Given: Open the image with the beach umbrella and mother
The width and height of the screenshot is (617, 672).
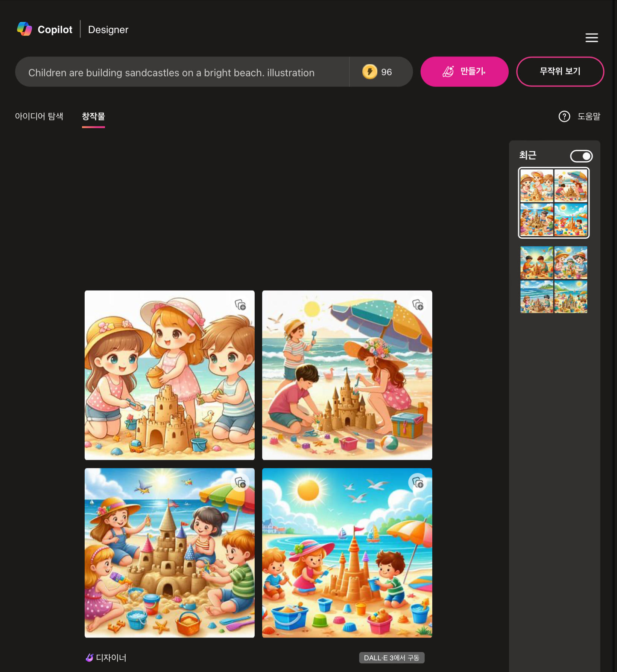Looking at the screenshot, I should click(347, 375).
